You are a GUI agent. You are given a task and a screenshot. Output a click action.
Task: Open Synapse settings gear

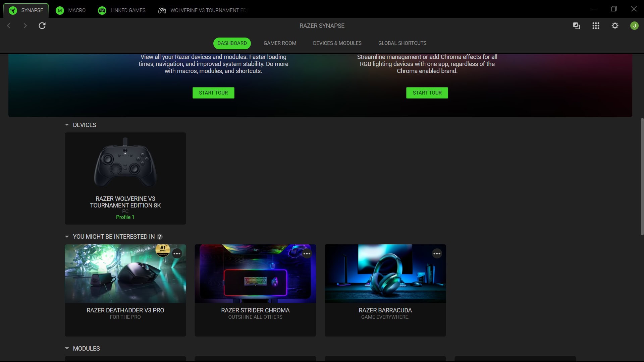pyautogui.click(x=615, y=25)
